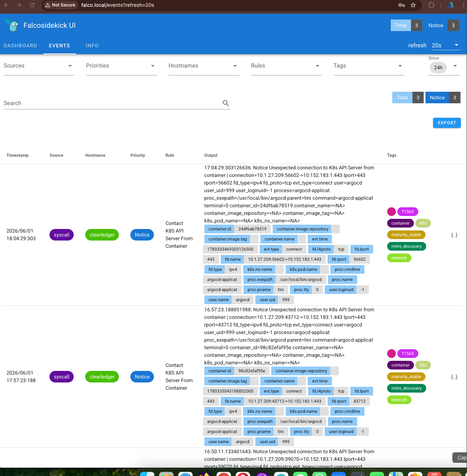Bookmark page with star icon
This screenshot has width=467, height=476.
pyautogui.click(x=413, y=5)
